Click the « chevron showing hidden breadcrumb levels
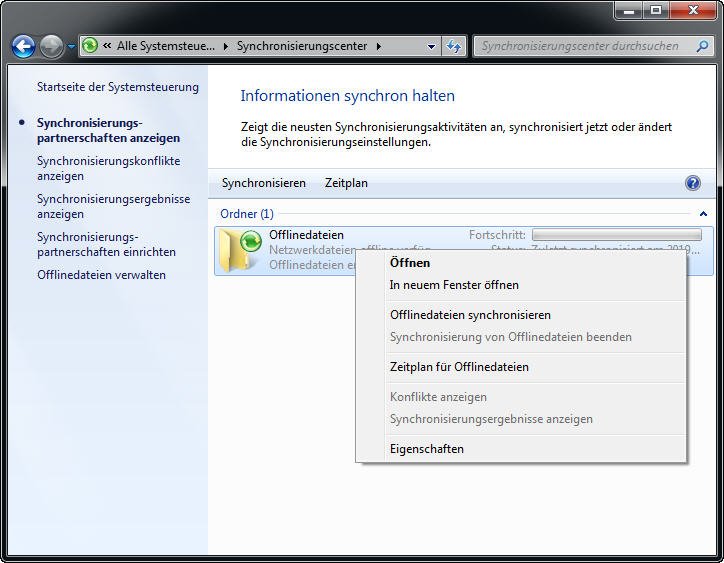The image size is (724, 563). tap(107, 45)
